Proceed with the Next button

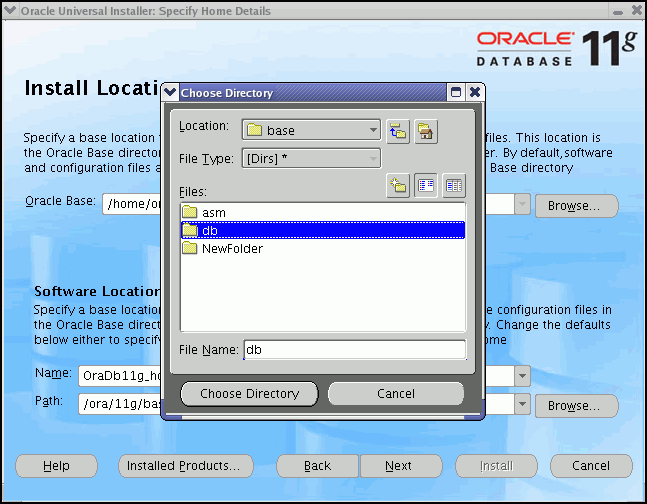401,466
